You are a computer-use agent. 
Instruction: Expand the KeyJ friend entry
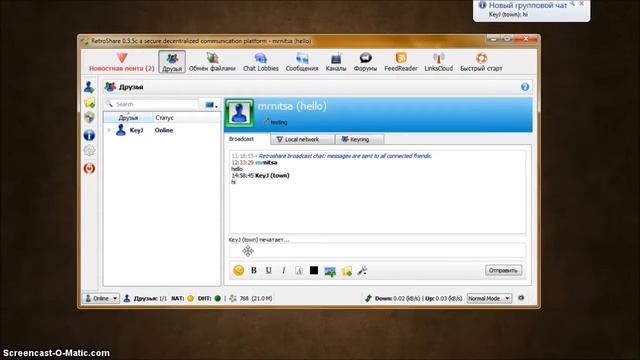coord(109,130)
